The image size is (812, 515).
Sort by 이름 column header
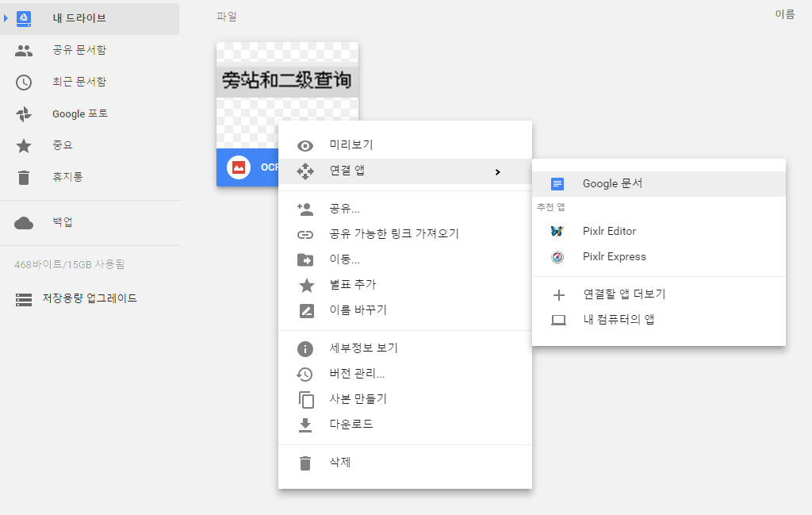(784, 14)
